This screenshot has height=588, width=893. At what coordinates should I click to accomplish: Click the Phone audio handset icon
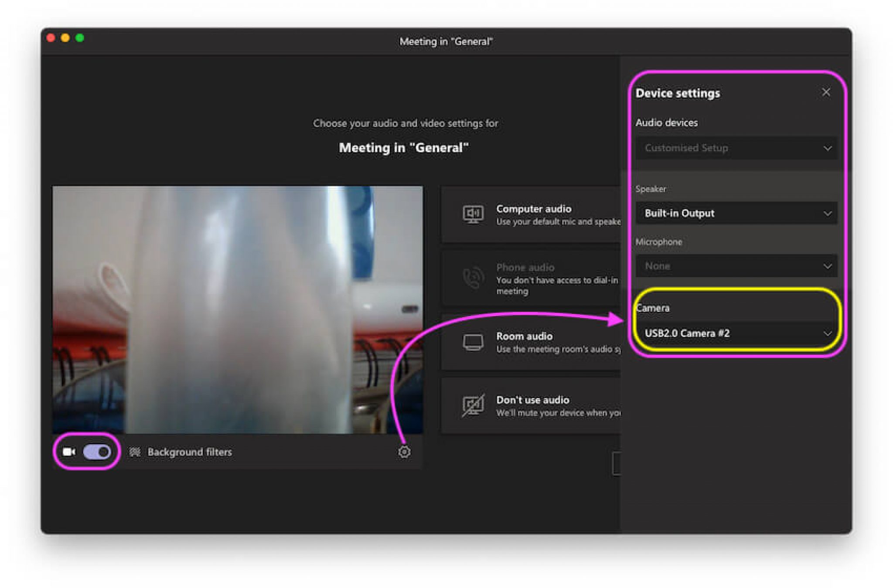pyautogui.click(x=473, y=278)
